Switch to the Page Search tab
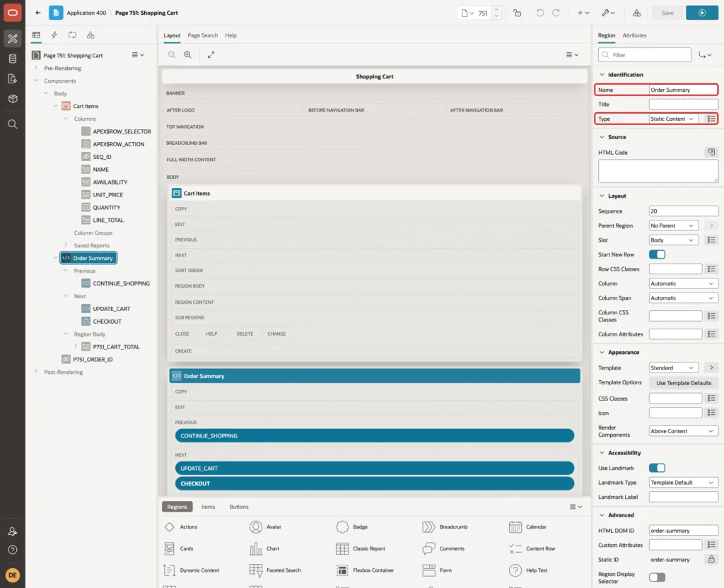The height and width of the screenshot is (588, 724). 202,35
